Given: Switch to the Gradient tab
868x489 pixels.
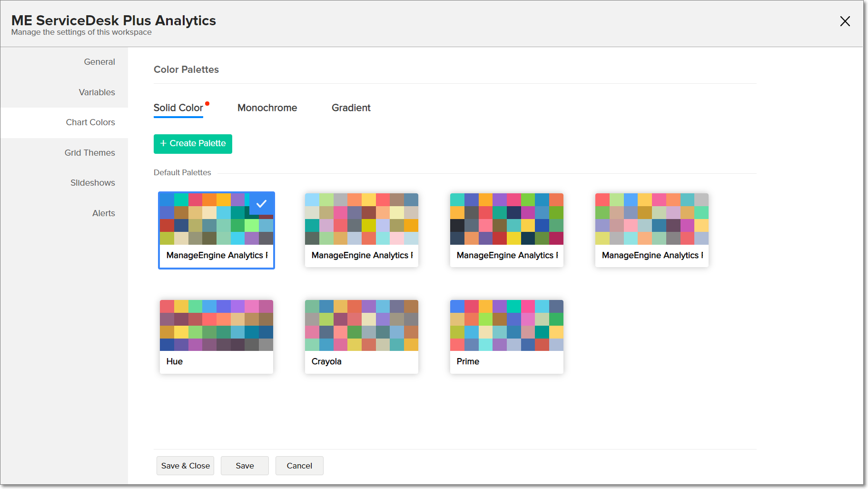Looking at the screenshot, I should tap(351, 108).
